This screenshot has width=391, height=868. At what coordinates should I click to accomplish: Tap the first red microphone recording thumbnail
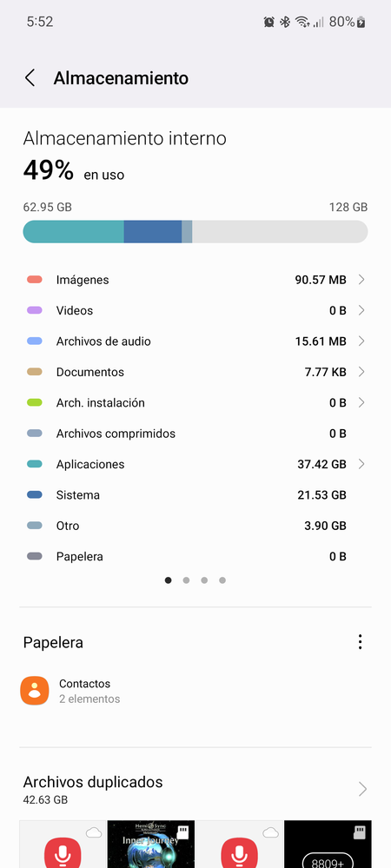pos(63,845)
